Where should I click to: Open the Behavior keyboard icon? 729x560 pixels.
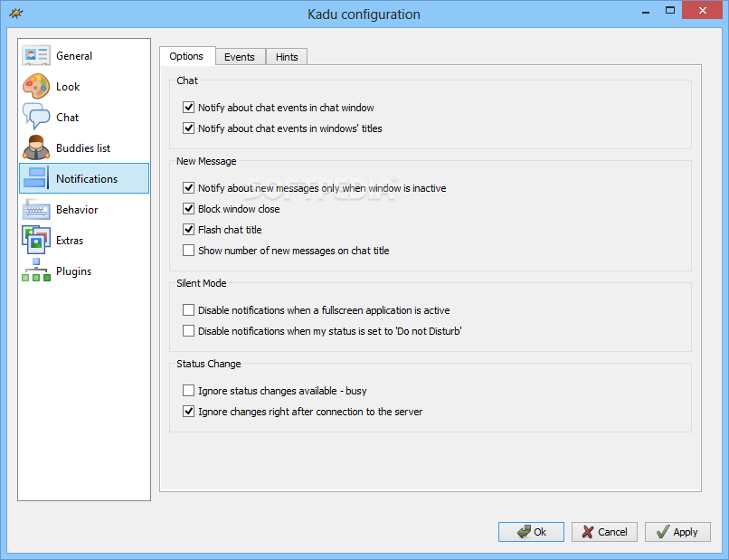[x=36, y=209]
